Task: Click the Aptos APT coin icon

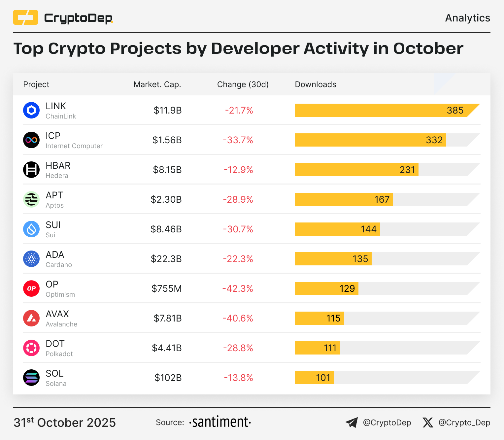Action: coord(31,199)
